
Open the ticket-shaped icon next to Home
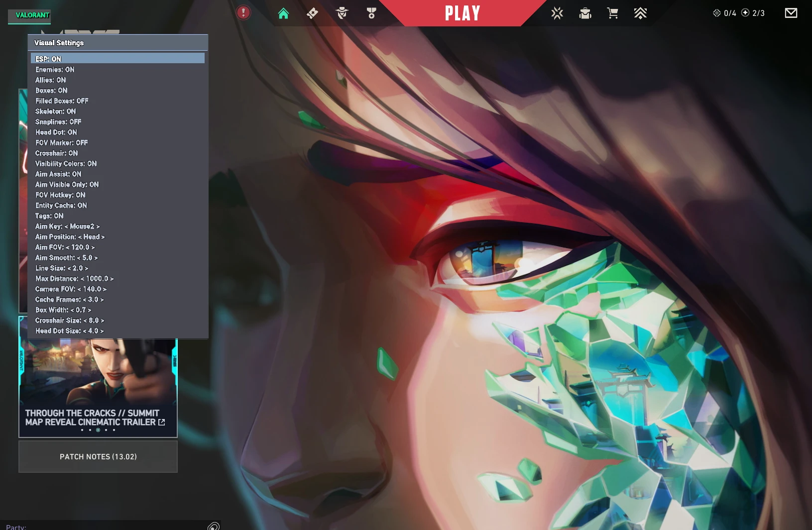coord(312,13)
